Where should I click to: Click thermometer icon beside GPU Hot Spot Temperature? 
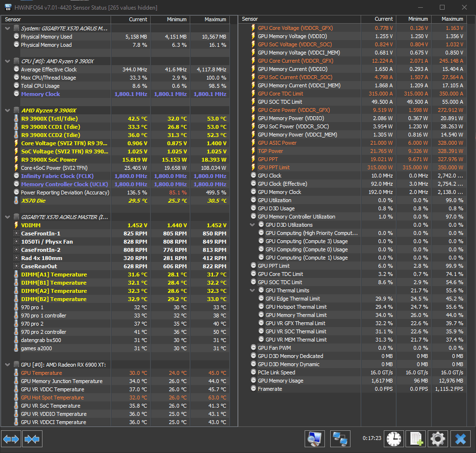[x=16, y=398]
